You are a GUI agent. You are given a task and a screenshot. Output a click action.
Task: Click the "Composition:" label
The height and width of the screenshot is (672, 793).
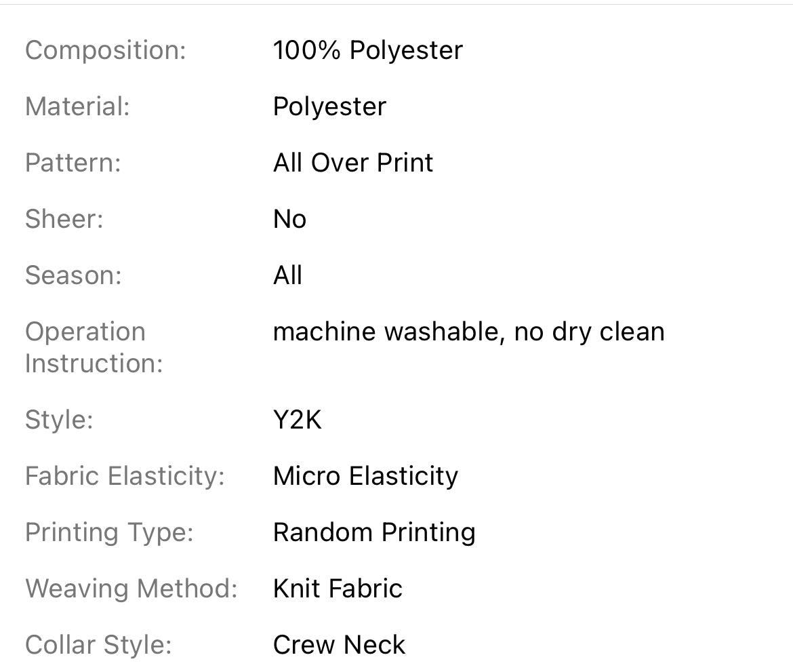pyautogui.click(x=105, y=50)
